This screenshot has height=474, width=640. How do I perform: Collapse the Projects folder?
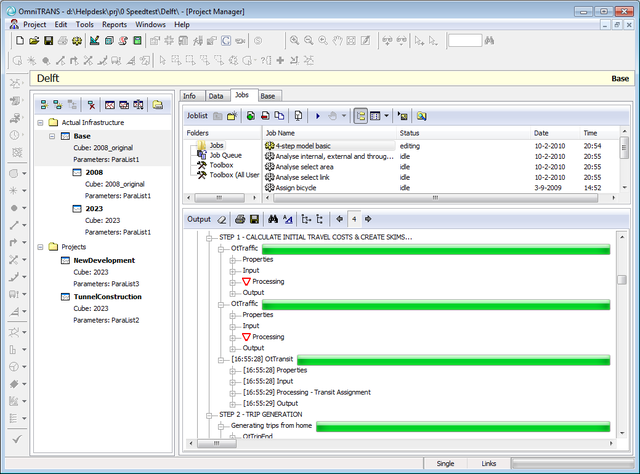[40, 247]
